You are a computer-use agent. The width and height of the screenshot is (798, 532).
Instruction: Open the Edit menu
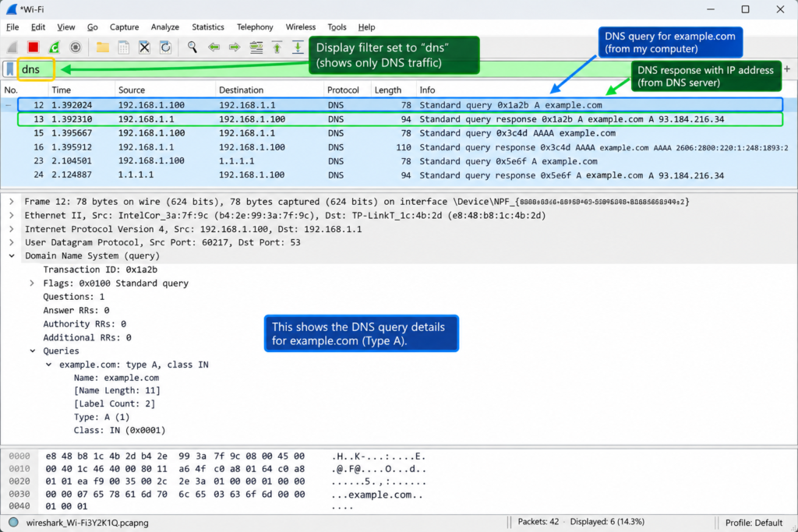tap(37, 27)
